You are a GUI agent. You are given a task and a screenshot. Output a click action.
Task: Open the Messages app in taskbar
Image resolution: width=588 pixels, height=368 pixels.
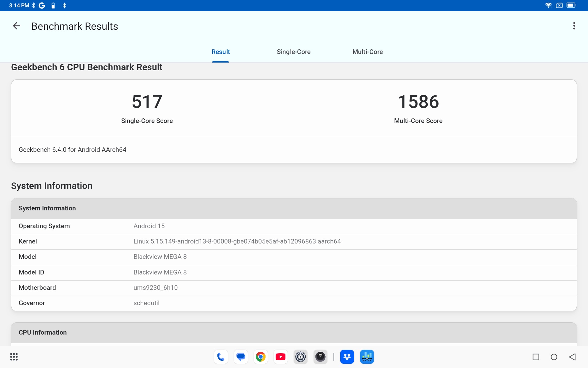coord(241,357)
